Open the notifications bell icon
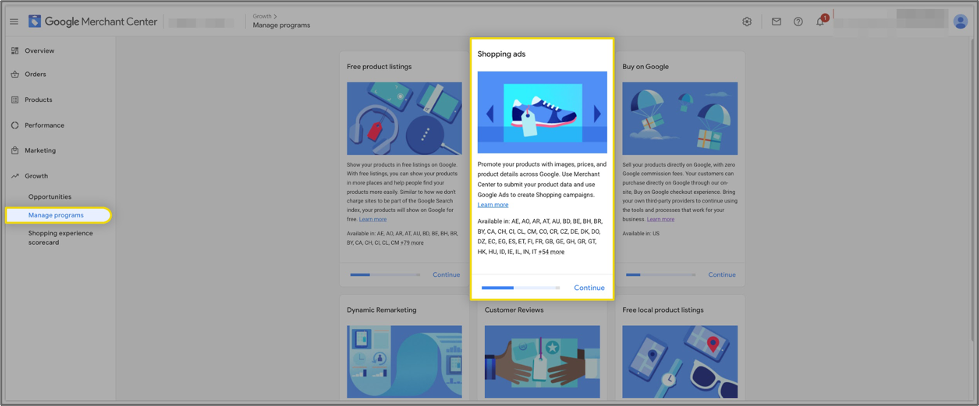The height and width of the screenshot is (406, 979). point(820,22)
